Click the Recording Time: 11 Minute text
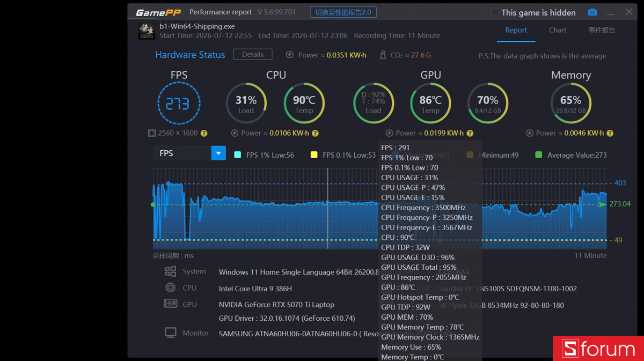644x361 pixels. pos(397,36)
